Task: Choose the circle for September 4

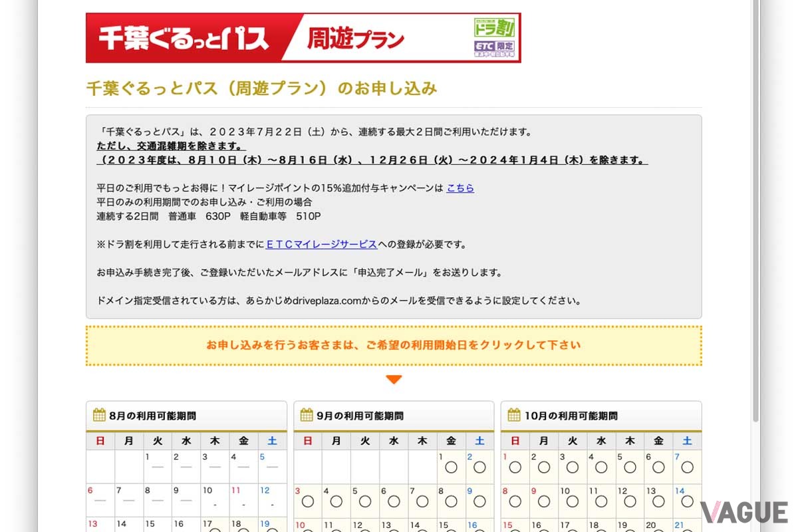Action: tap(336, 501)
